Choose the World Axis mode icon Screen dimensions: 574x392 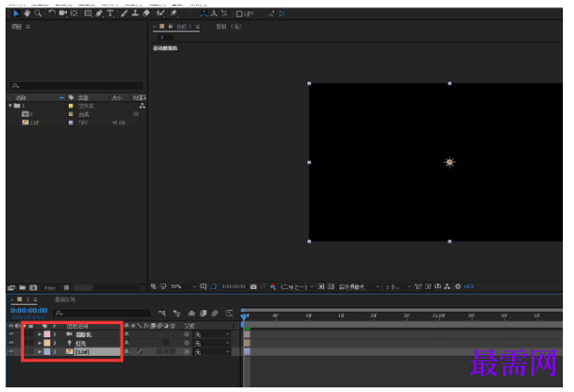(215, 14)
